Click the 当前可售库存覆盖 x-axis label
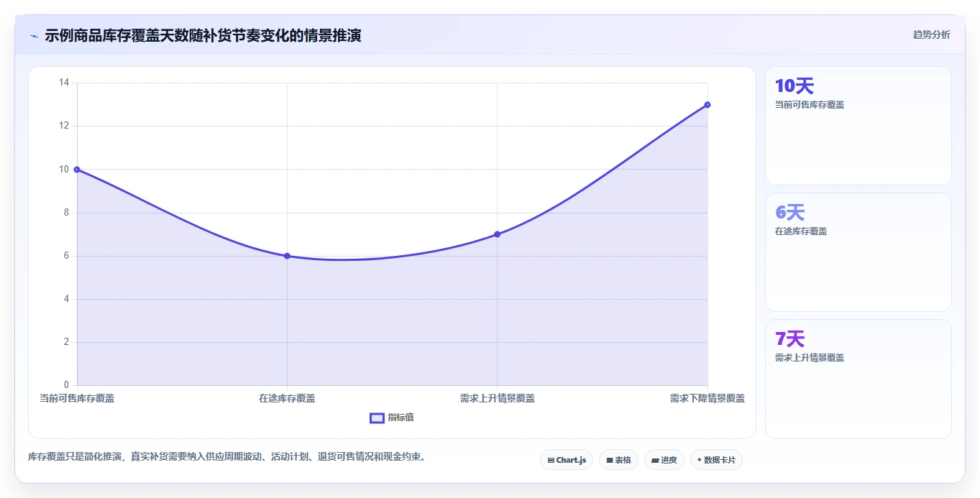The height and width of the screenshot is (498, 980). [77, 398]
